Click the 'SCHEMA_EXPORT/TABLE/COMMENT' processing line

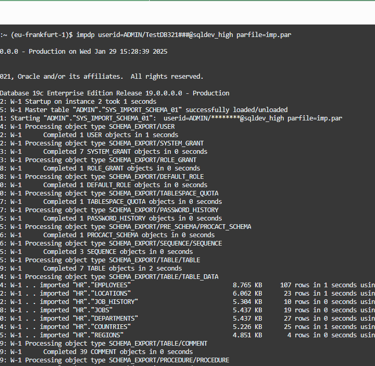pyautogui.click(x=104, y=343)
